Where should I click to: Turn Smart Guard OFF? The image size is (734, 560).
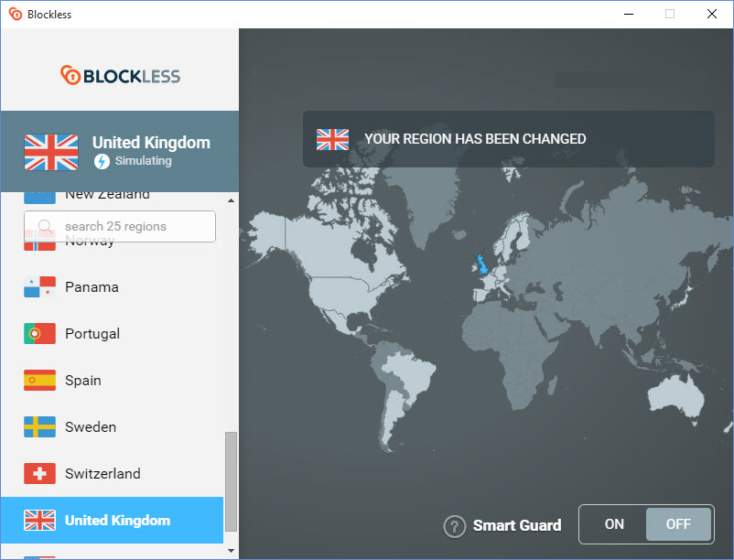pyautogui.click(x=678, y=524)
